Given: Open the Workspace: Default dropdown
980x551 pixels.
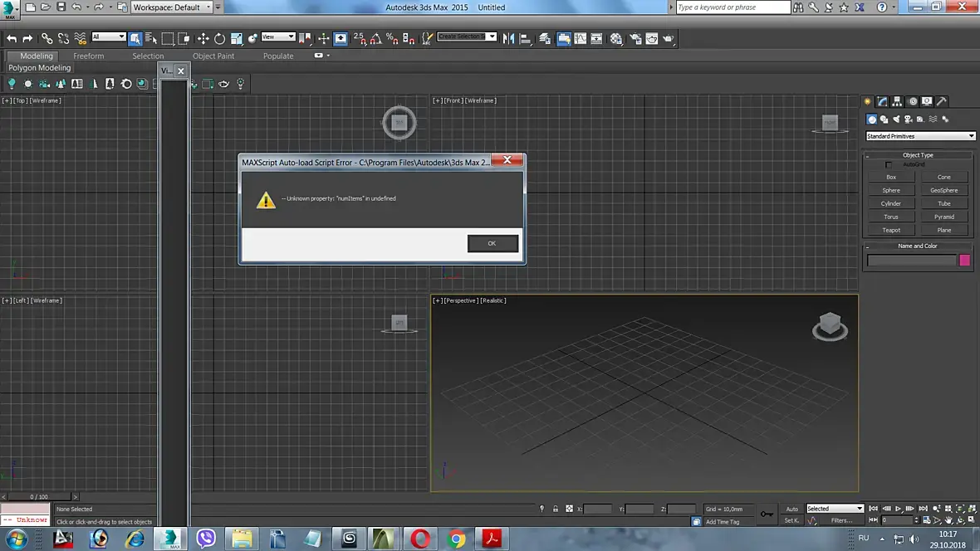Looking at the screenshot, I should [x=172, y=7].
